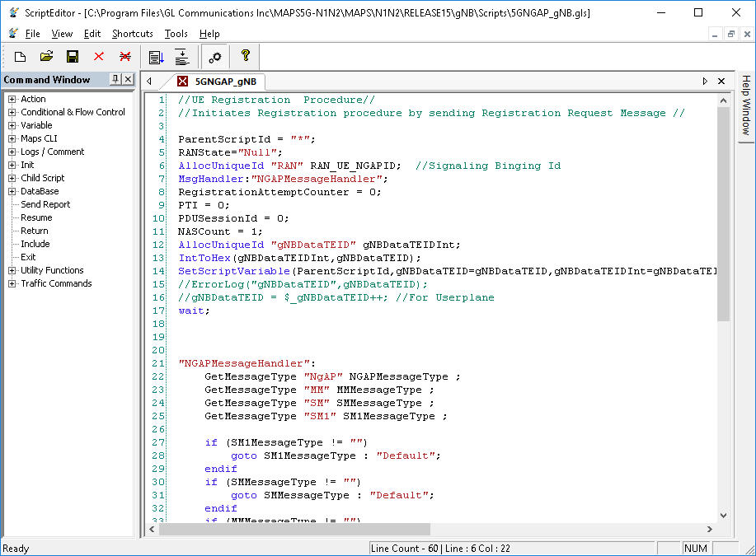Open settings with the gears icon
The width and height of the screenshot is (756, 556).
(215, 57)
